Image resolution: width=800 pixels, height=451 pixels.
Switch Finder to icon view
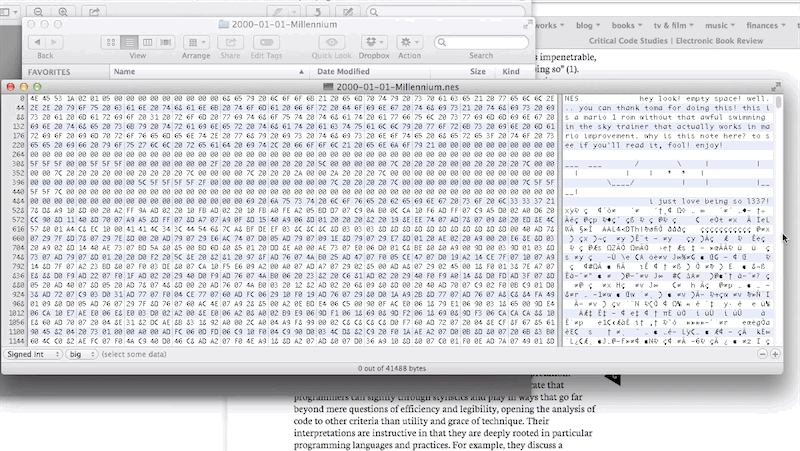point(112,43)
